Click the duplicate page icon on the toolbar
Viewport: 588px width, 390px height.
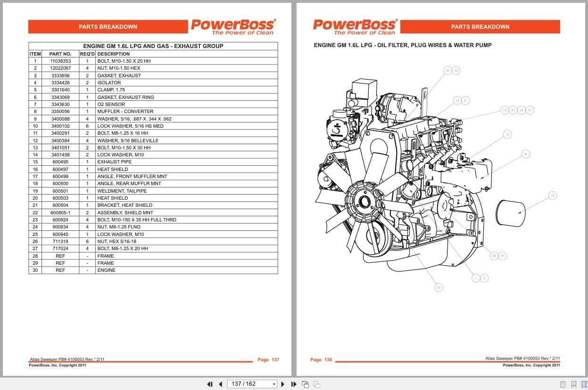pos(316,384)
